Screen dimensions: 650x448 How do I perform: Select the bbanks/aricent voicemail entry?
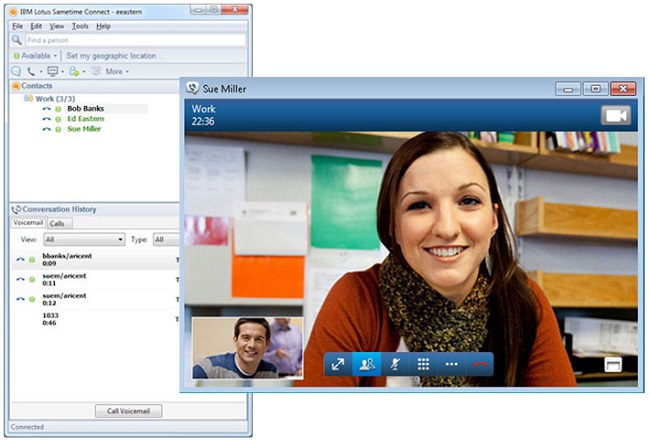(x=95, y=259)
